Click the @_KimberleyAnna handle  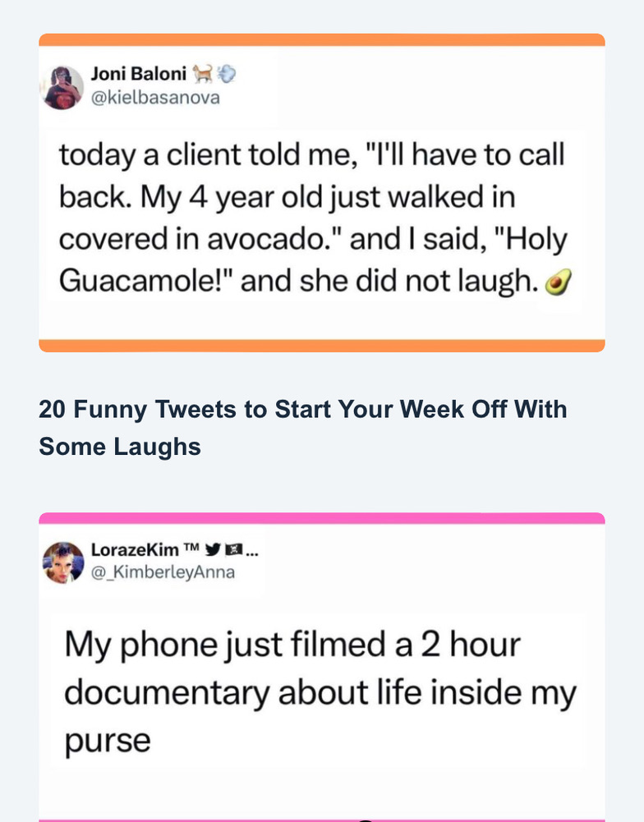coord(162,572)
